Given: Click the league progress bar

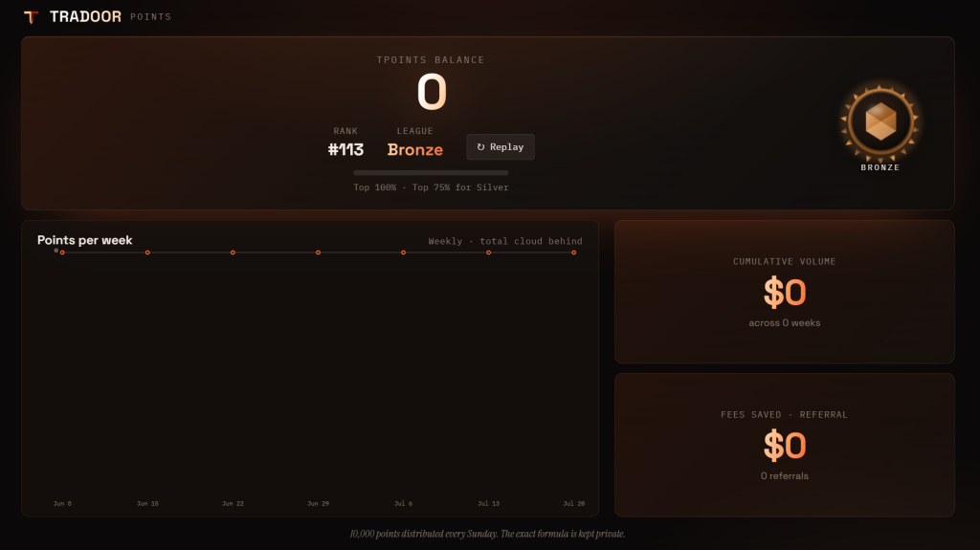Looking at the screenshot, I should [x=431, y=173].
